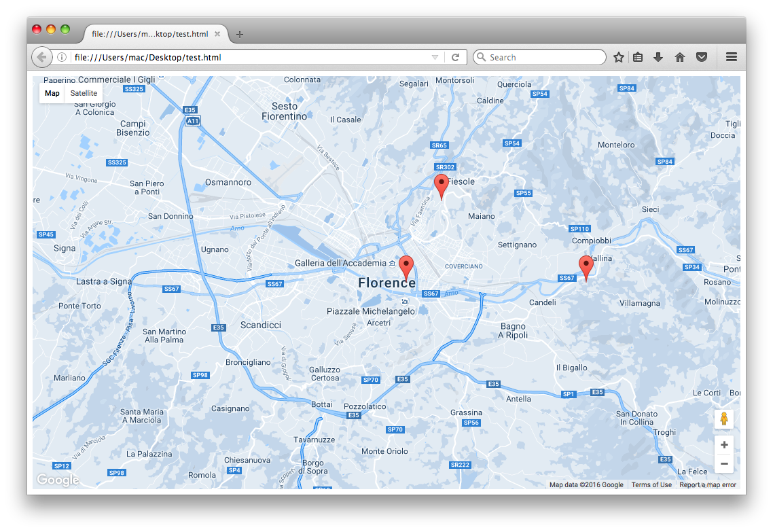Click the COVERCIANO district label

[464, 266]
